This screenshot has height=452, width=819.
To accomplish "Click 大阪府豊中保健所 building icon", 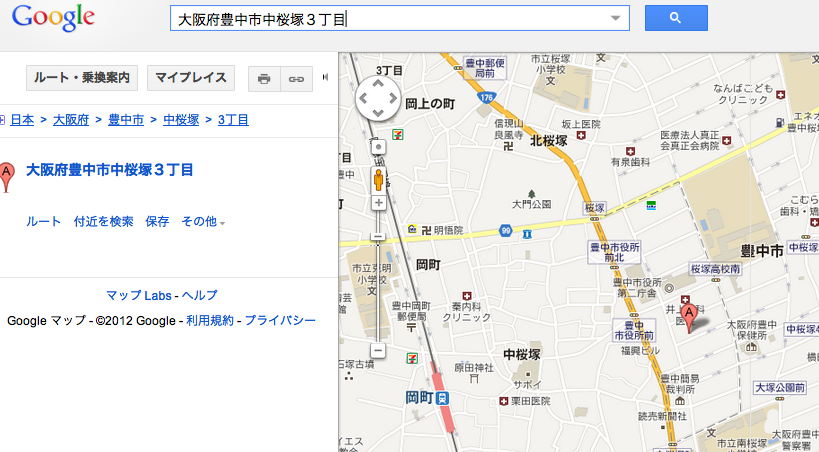I will (752, 346).
